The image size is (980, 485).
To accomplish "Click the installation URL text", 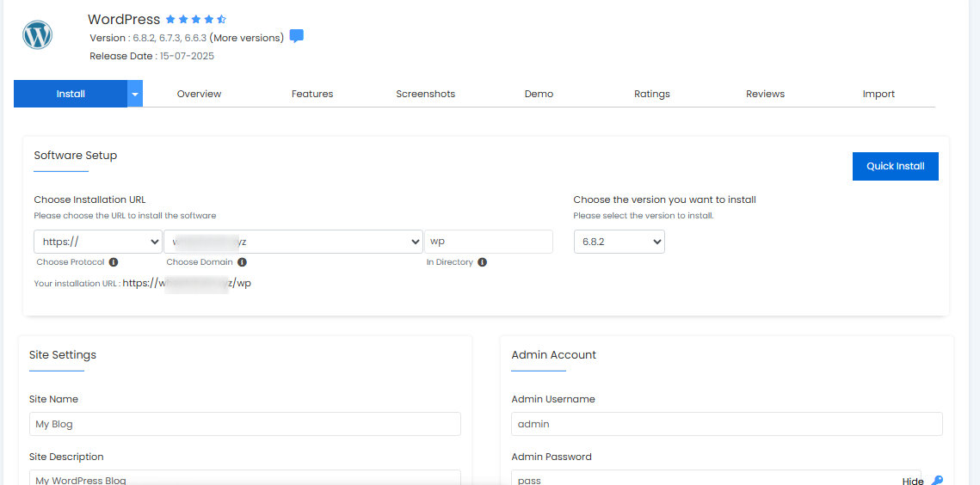I will pos(187,283).
